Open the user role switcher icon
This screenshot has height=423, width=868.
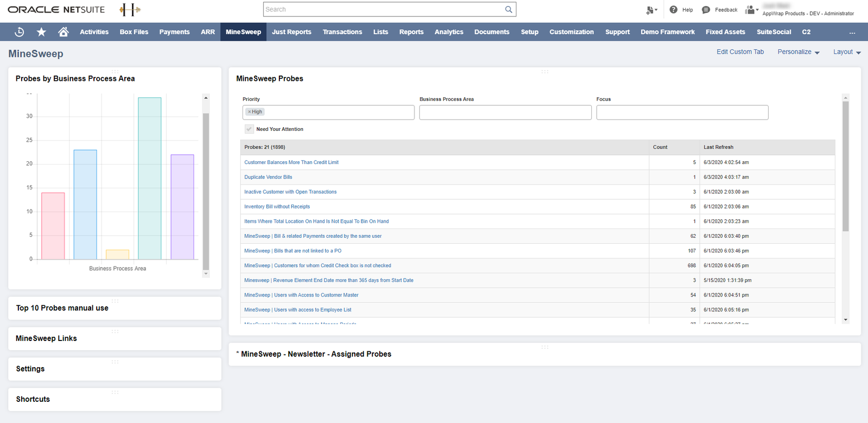[751, 10]
